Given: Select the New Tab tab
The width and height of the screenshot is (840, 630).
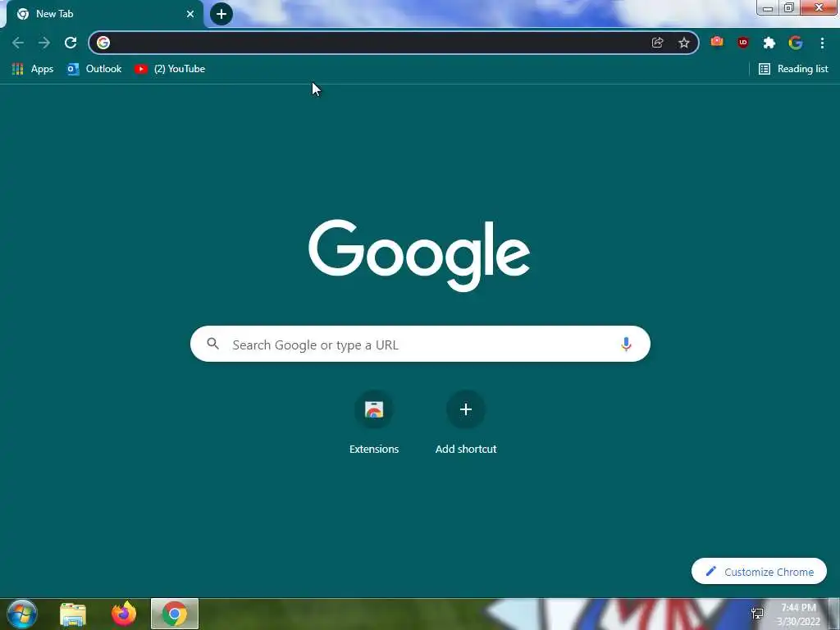Looking at the screenshot, I should coord(105,14).
